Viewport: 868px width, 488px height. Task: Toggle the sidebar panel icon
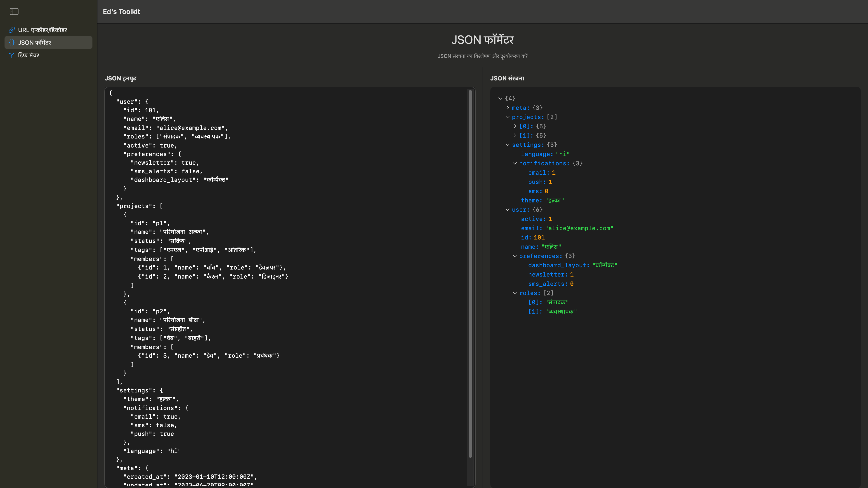(x=14, y=12)
